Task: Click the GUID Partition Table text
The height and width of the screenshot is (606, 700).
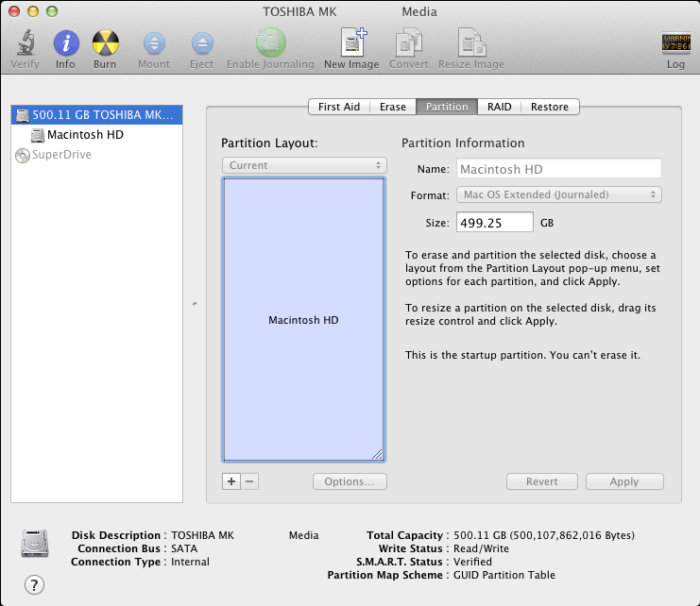Action: coord(504,575)
